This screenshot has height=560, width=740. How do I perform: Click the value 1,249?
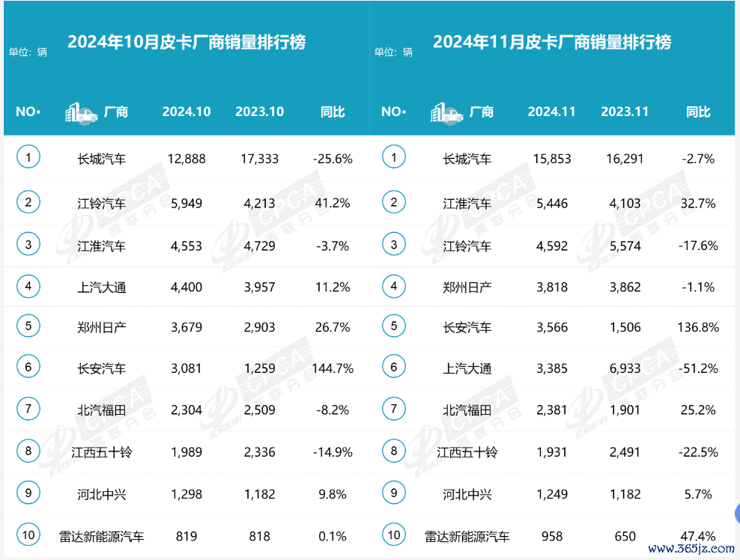[x=552, y=494]
